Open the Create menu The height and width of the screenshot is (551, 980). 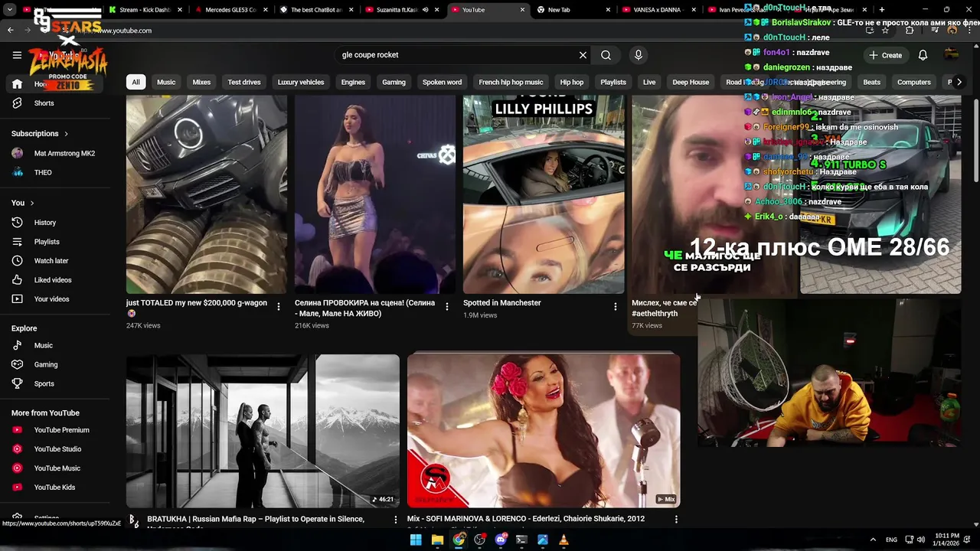(x=885, y=55)
